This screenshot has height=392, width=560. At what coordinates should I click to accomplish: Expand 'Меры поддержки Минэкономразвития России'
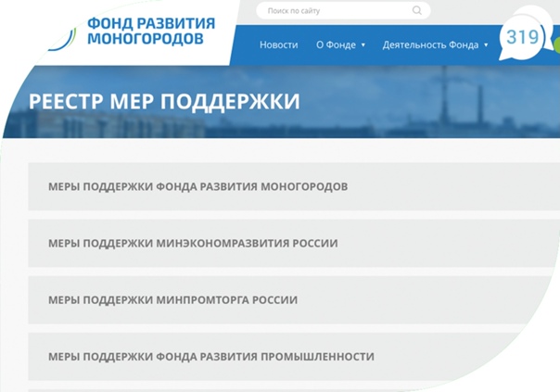click(294, 243)
